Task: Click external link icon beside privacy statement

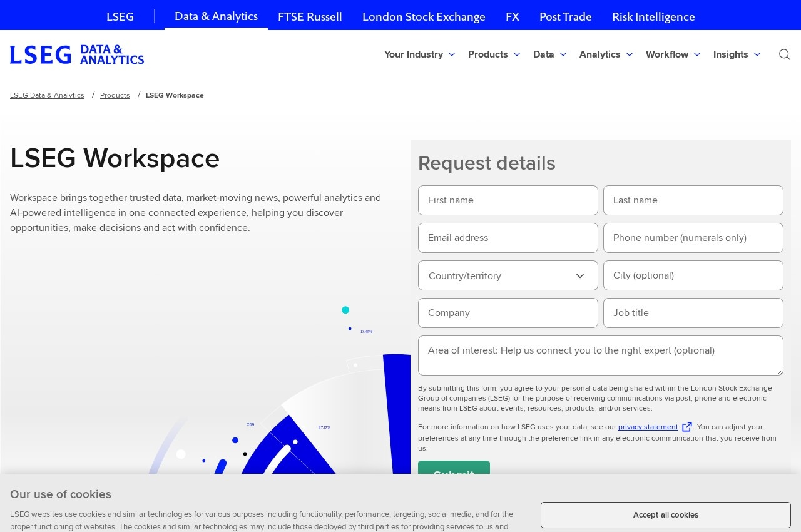Action: pos(687,427)
